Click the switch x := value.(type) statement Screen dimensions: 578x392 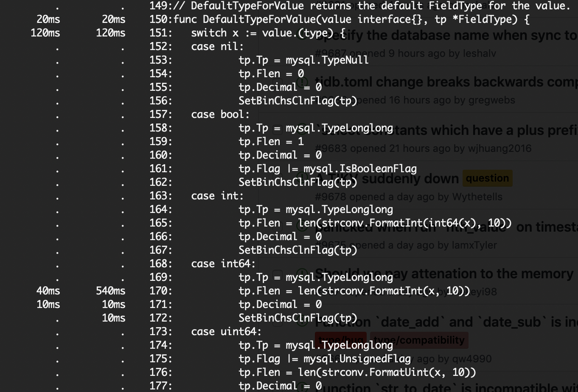tap(268, 33)
